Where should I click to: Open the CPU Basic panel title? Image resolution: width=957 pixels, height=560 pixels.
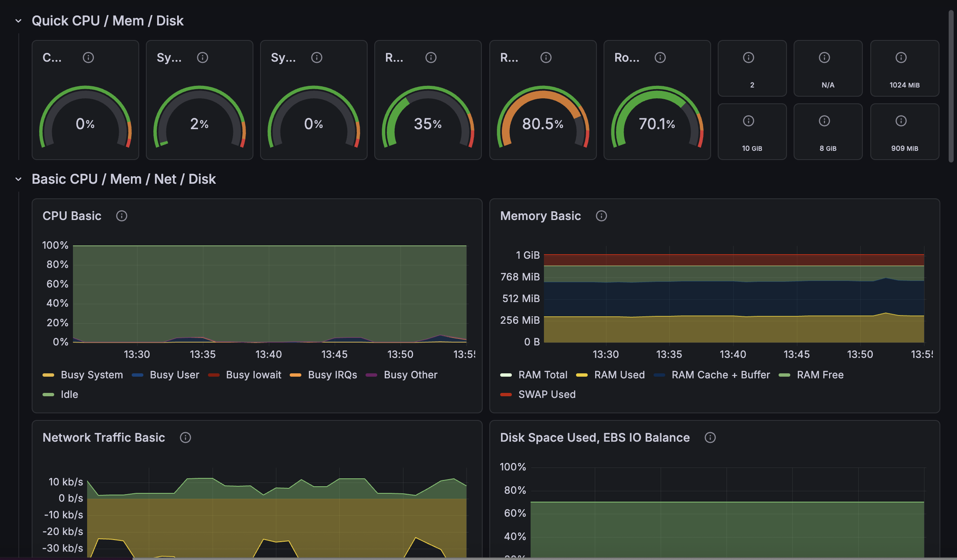pos(72,216)
